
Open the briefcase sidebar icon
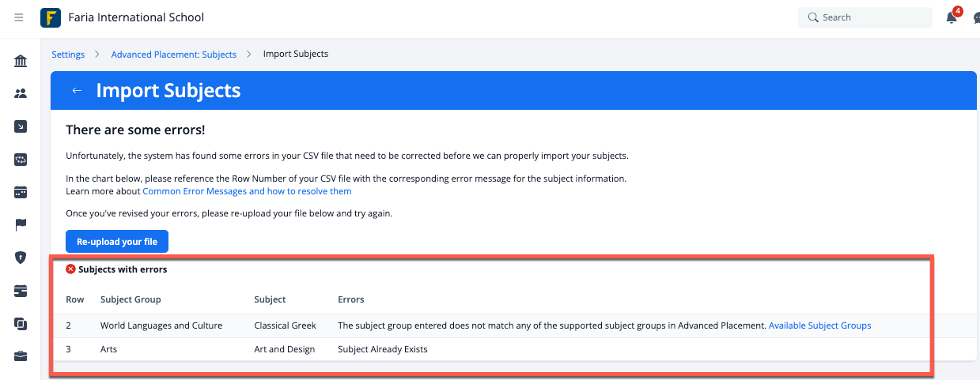(21, 356)
